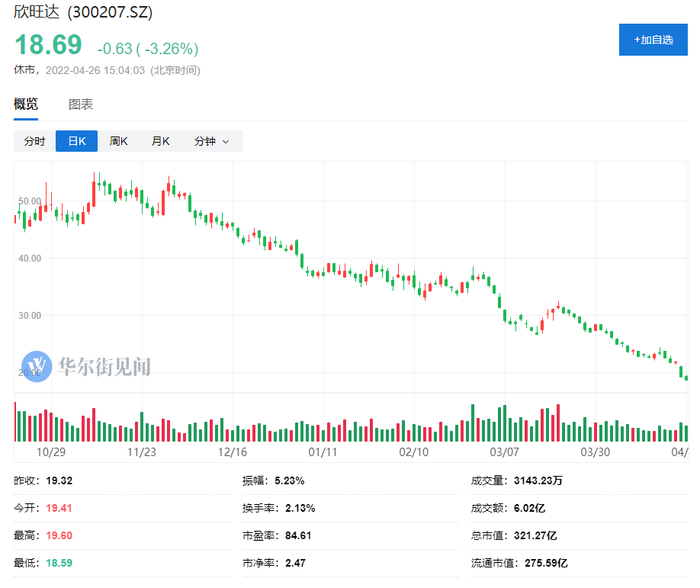Click the 10/29 date label on chart axis

(50, 451)
